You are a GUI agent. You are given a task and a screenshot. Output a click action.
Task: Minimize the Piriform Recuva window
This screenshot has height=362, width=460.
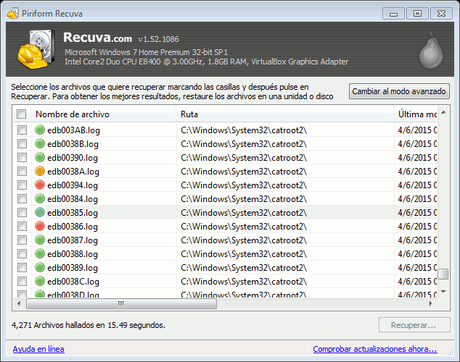click(x=394, y=14)
